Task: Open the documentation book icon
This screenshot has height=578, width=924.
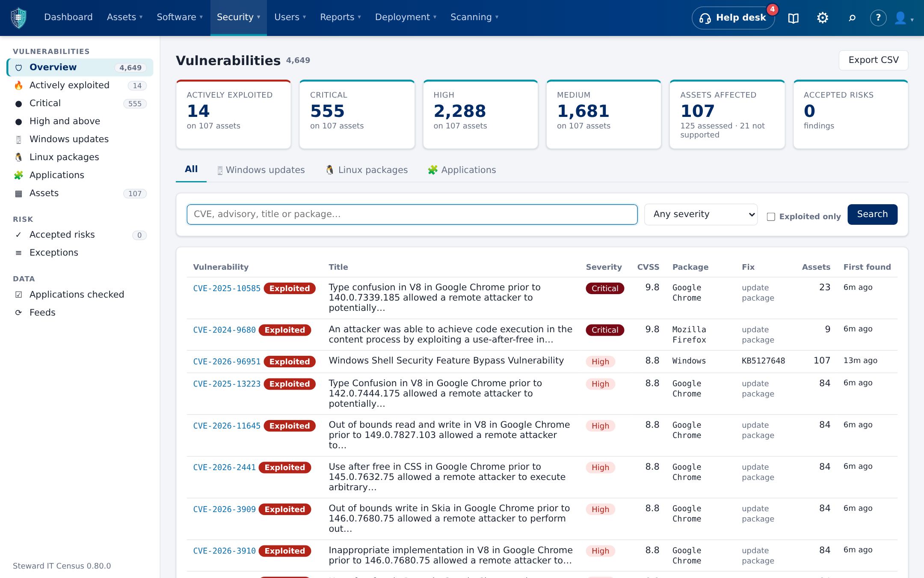Action: [794, 18]
